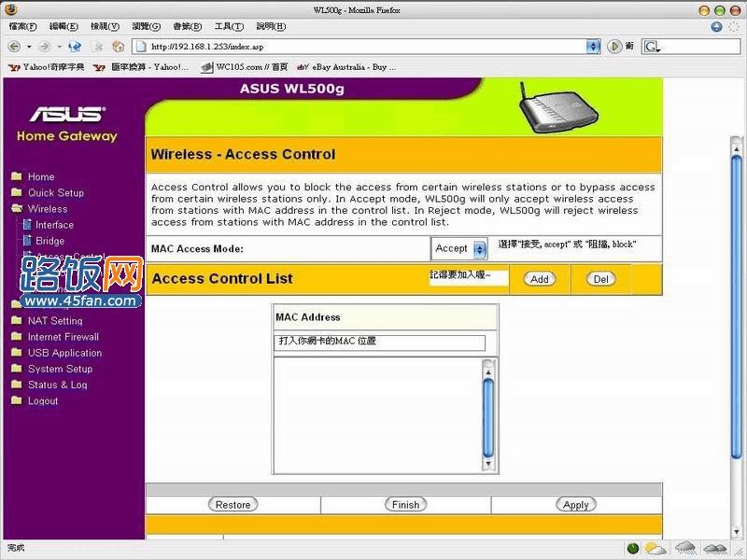Image resolution: width=747 pixels, height=560 pixels.
Task: Click NAT Setting folder icon
Action: [16, 320]
